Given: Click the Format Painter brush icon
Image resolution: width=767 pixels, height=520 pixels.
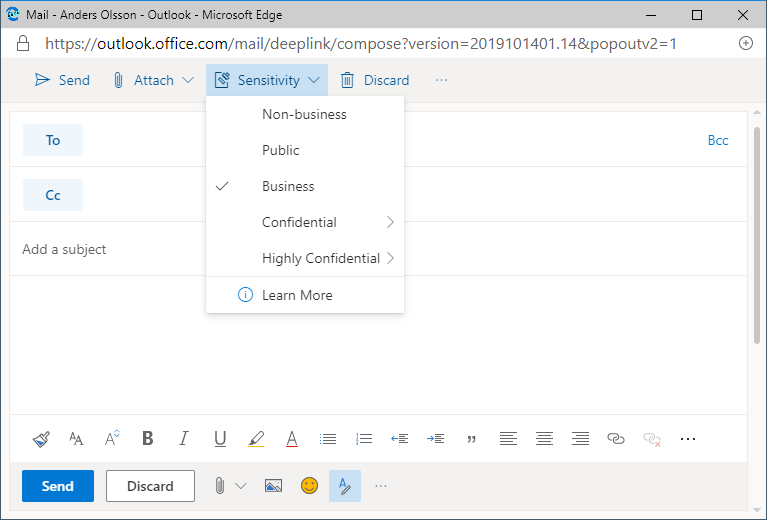Looking at the screenshot, I should coord(41,438).
